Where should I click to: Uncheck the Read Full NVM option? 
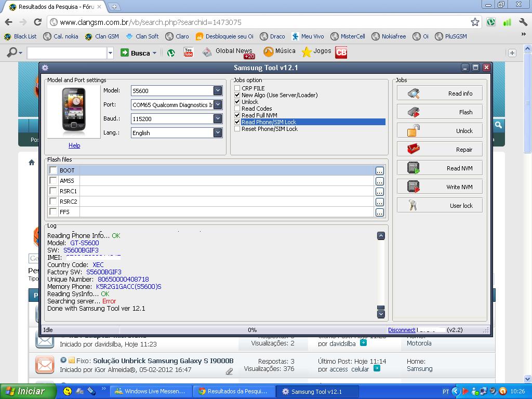[237, 115]
